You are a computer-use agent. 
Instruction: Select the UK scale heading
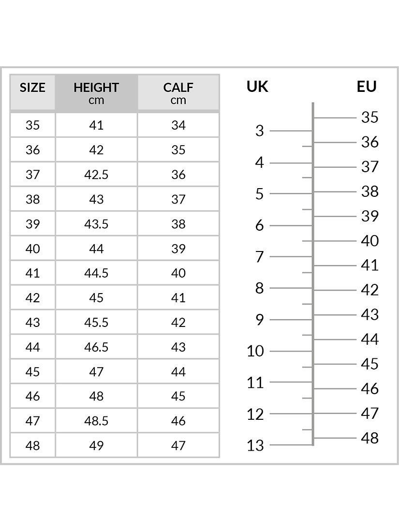(257, 87)
